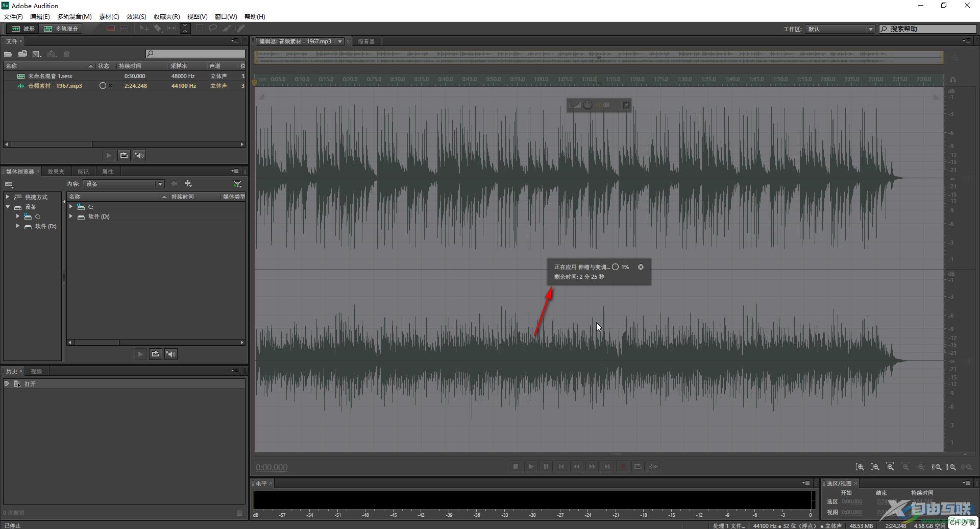Select the Lasso Selection tool

(212, 29)
